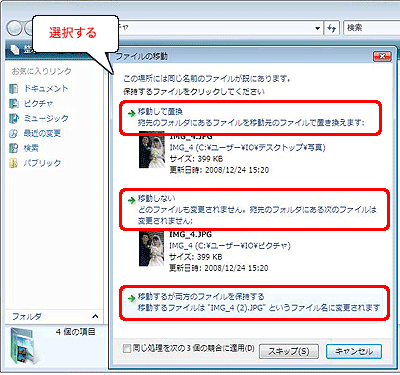Open the address bar dropdown arrow
This screenshot has width=400, height=375.
(x=317, y=28)
